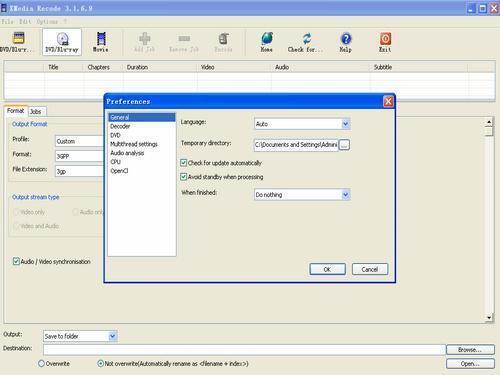Click the Check for updates icon
Image resolution: width=500 pixels, height=375 pixels.
coord(305,42)
